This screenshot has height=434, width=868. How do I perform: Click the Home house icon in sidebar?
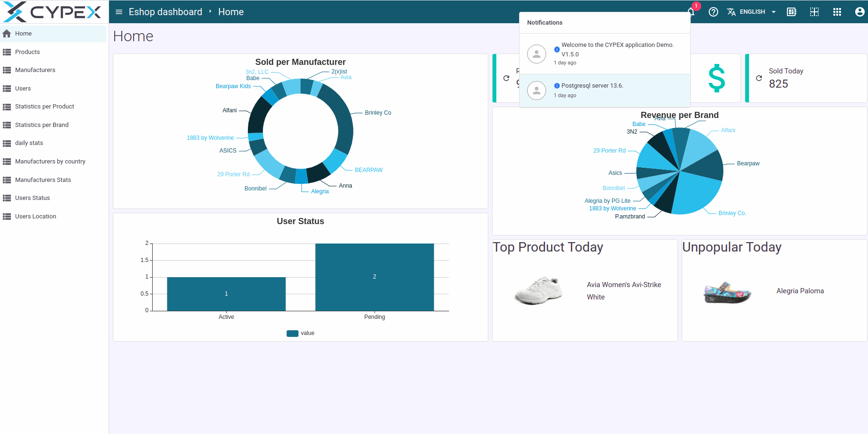(7, 34)
